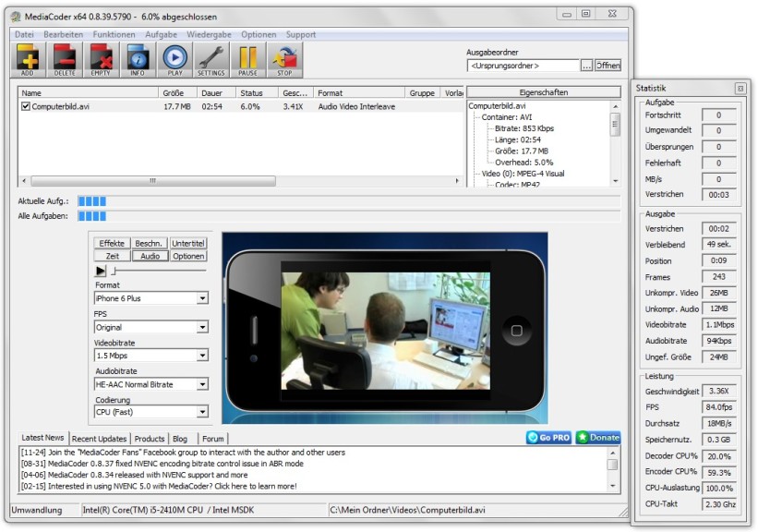
Task: Click the PAUSE toolbar icon
Action: click(x=248, y=59)
